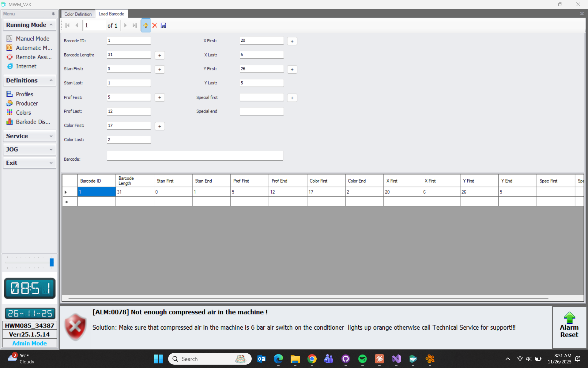Screen dimensions: 588x368
Task: Click the red delete record icon
Action: click(155, 25)
